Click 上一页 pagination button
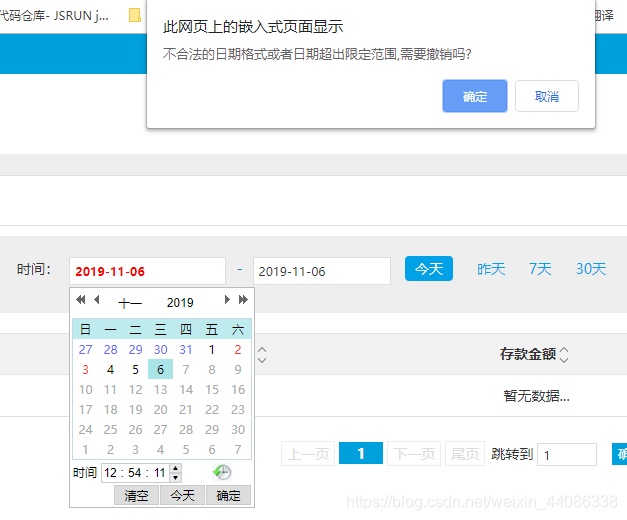The width and height of the screenshot is (627, 520). (x=308, y=454)
